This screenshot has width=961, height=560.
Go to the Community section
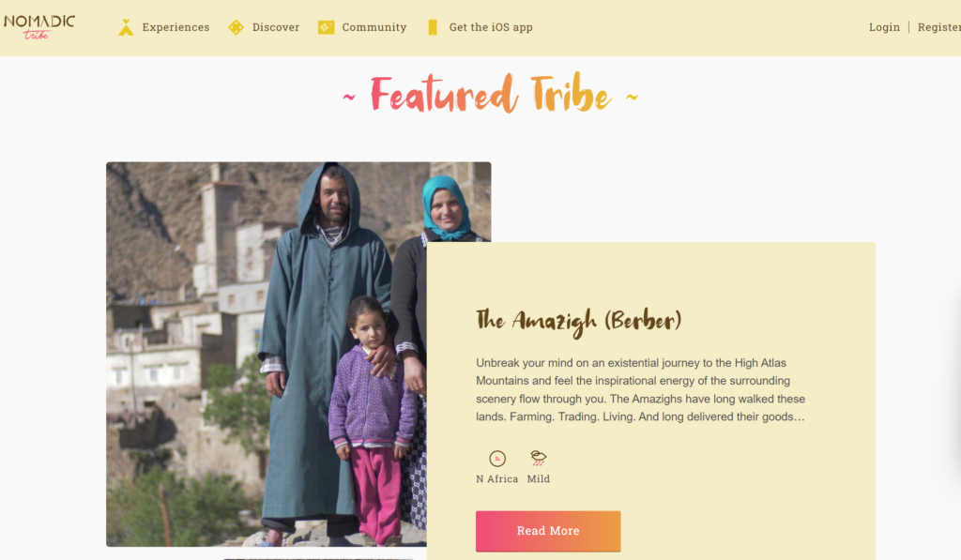pyautogui.click(x=374, y=27)
